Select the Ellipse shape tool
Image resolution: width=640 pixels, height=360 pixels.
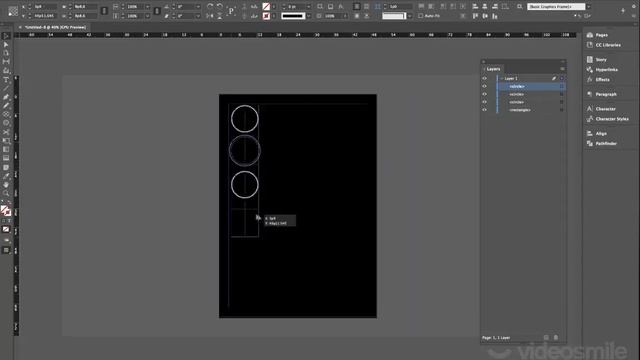(6, 123)
